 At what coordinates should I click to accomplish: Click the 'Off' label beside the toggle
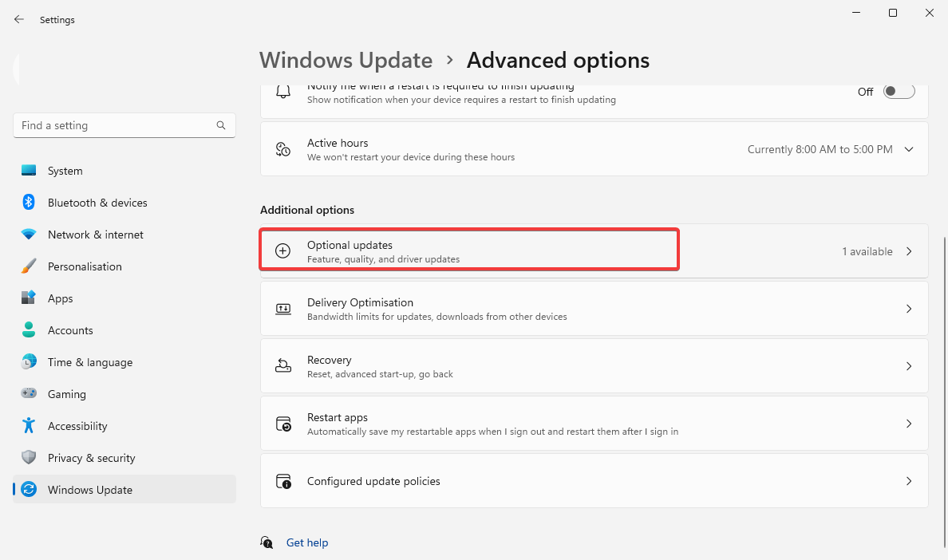(x=865, y=92)
